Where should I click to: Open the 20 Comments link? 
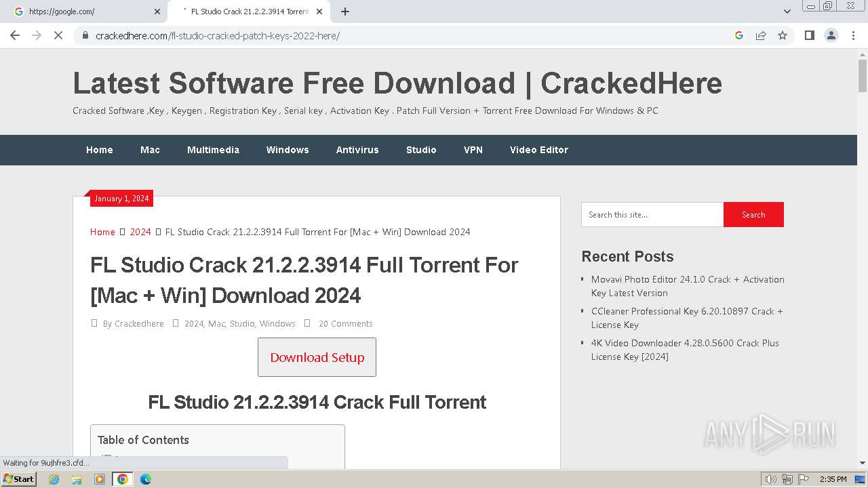(346, 324)
